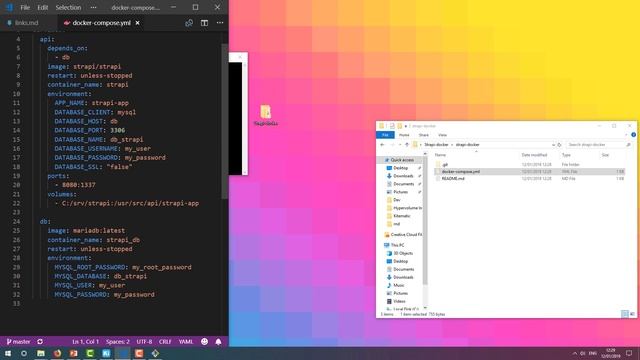Open the Windows Start menu

click(x=8, y=353)
